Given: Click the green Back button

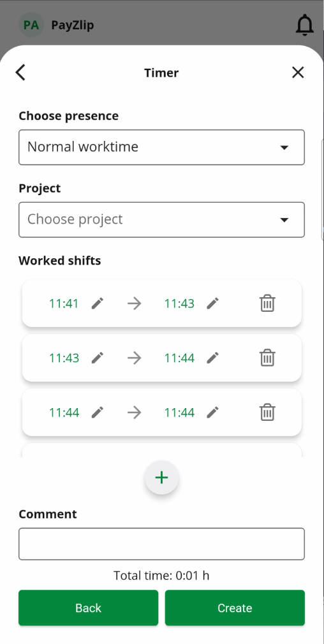Looking at the screenshot, I should click(88, 608).
